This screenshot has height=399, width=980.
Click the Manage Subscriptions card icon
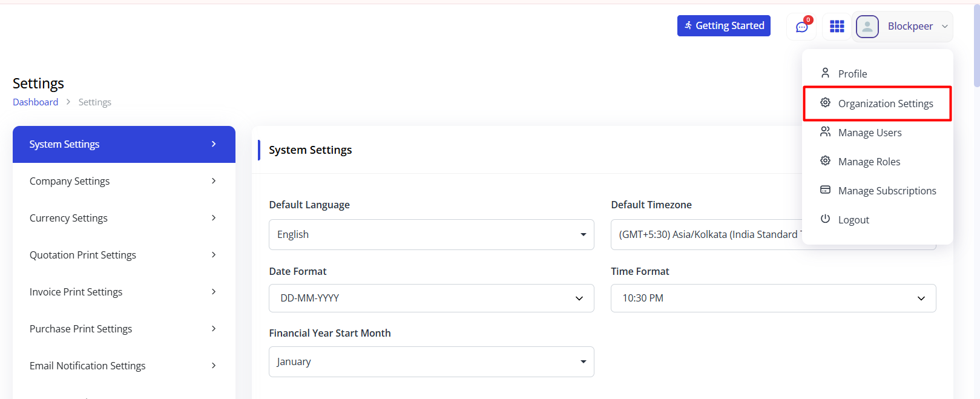tap(825, 190)
